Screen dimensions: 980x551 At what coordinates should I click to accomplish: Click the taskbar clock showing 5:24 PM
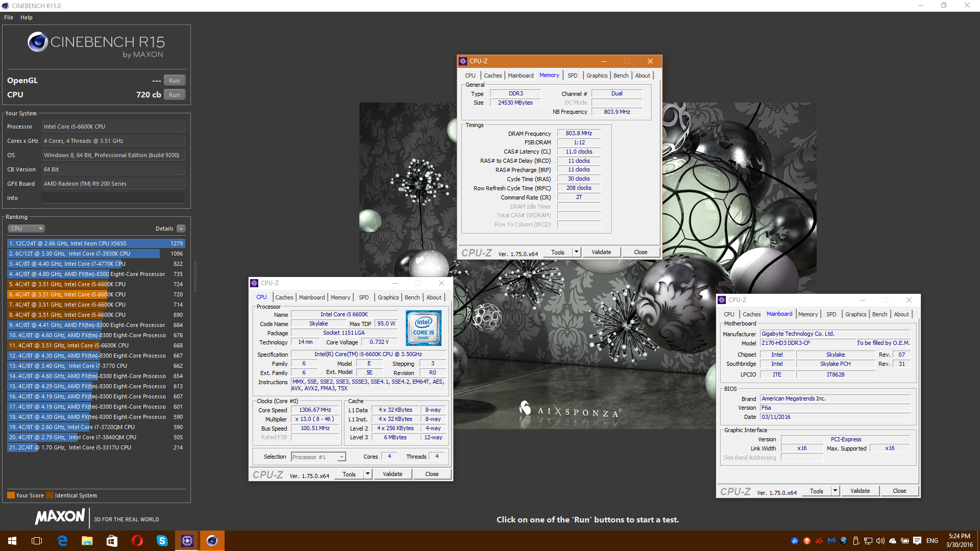pyautogui.click(x=960, y=541)
